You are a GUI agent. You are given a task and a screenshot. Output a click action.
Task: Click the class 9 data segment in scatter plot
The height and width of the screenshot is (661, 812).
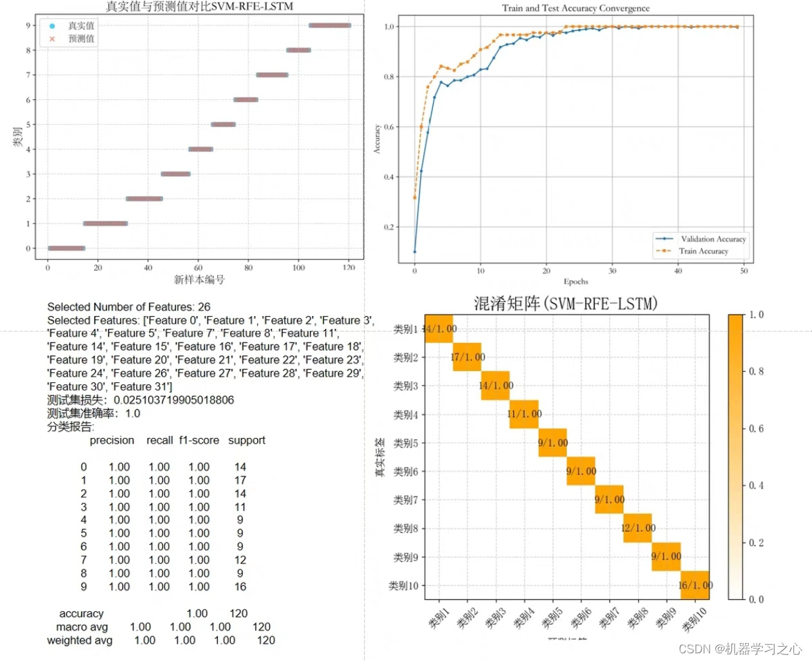tap(329, 25)
